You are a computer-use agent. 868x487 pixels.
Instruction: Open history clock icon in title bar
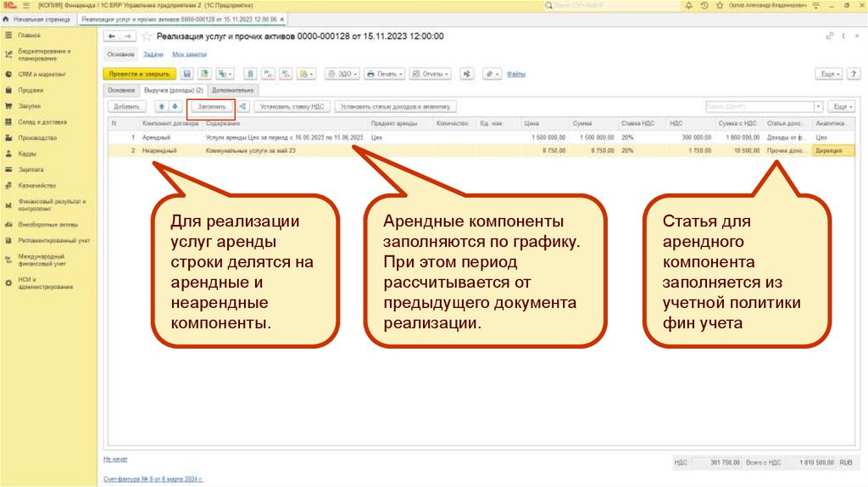click(706, 5)
